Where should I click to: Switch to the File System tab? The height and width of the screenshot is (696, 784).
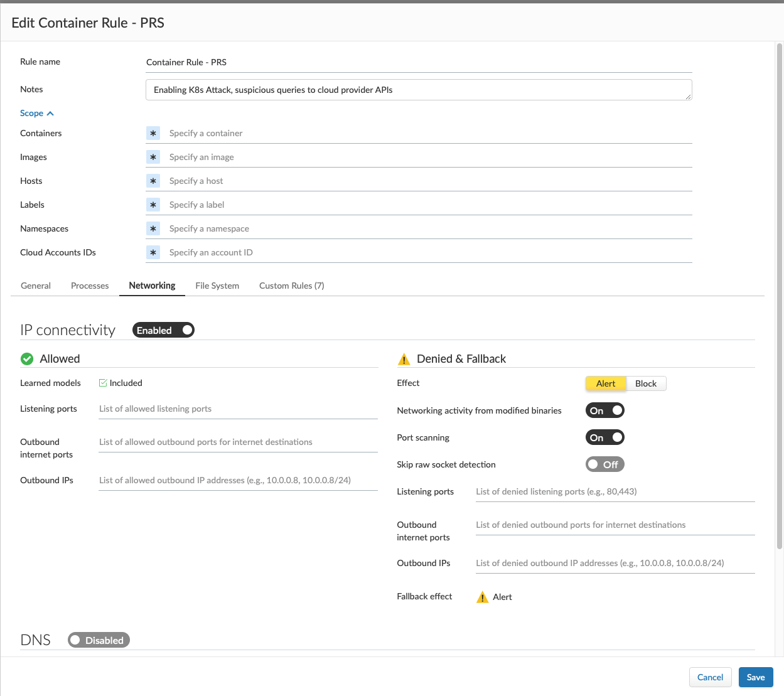click(x=217, y=286)
